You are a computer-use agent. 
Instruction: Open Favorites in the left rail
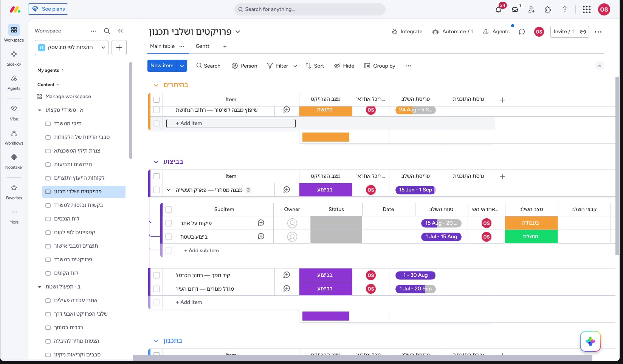pyautogui.click(x=14, y=191)
